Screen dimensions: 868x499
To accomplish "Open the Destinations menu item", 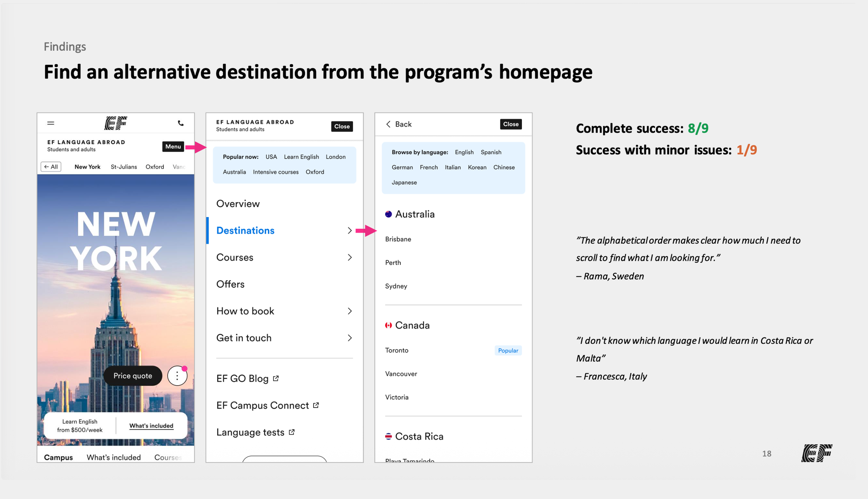I will [x=245, y=230].
